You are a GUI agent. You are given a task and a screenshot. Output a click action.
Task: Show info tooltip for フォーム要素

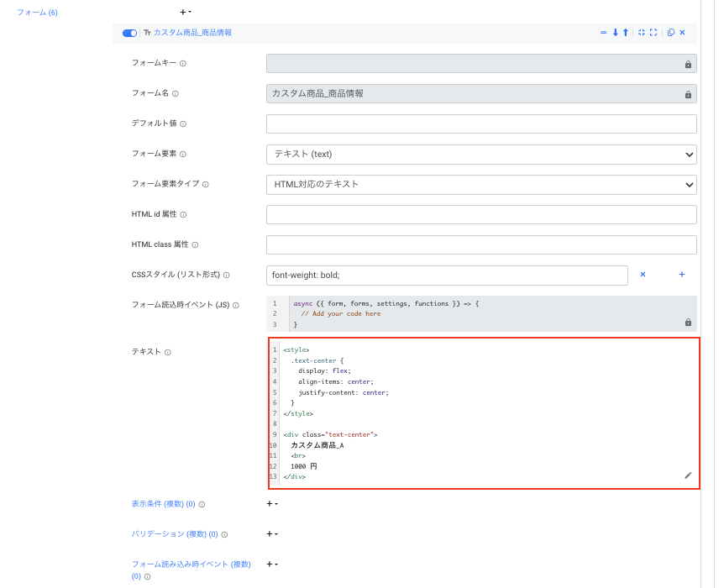click(x=183, y=155)
